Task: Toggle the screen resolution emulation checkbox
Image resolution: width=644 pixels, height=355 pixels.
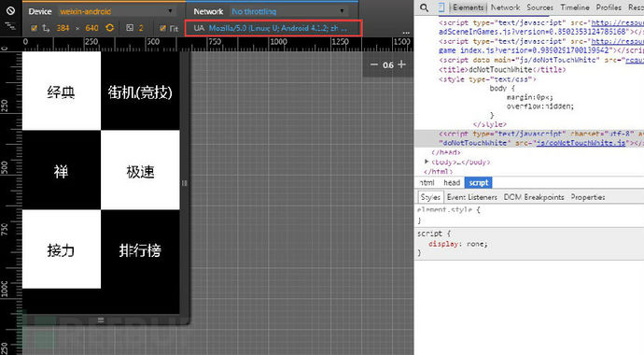Action: click(35, 28)
